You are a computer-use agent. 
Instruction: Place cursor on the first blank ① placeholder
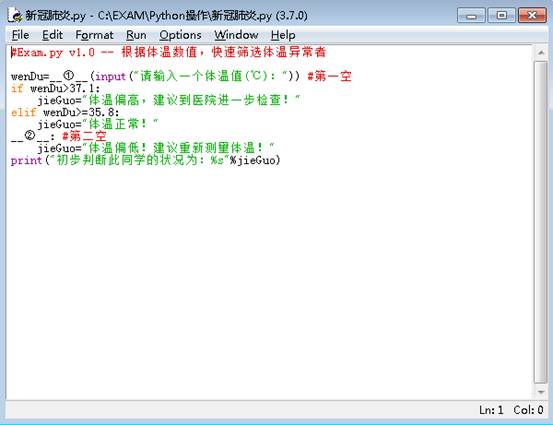[69, 76]
